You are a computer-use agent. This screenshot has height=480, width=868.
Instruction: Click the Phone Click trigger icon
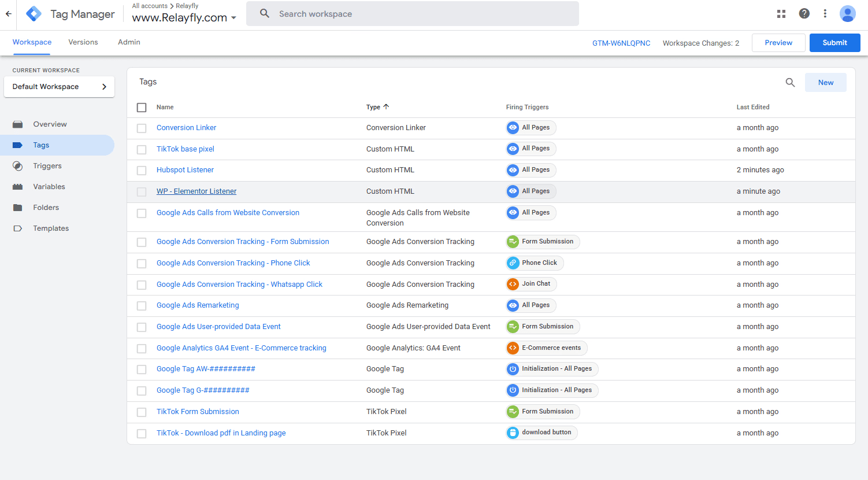513,263
